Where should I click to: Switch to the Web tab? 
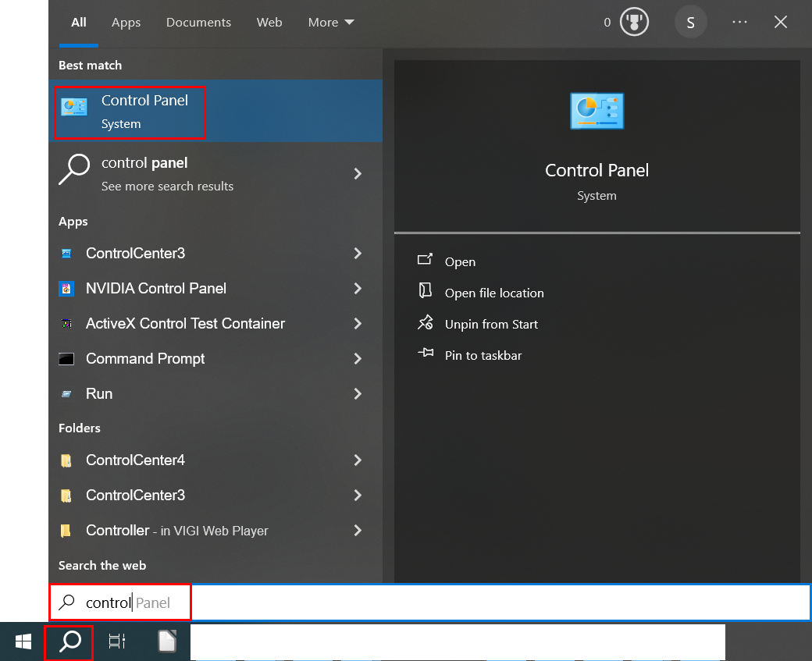269,23
